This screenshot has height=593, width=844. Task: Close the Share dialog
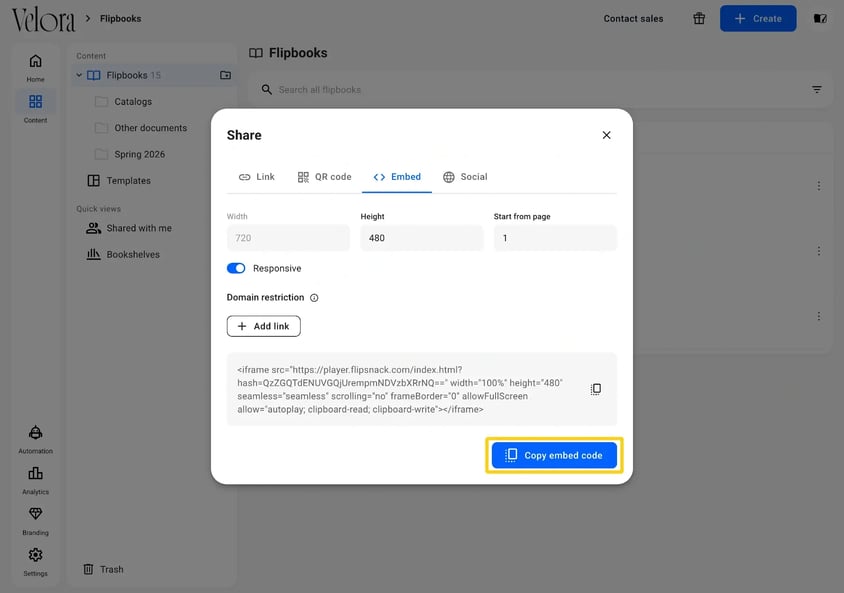coord(606,135)
